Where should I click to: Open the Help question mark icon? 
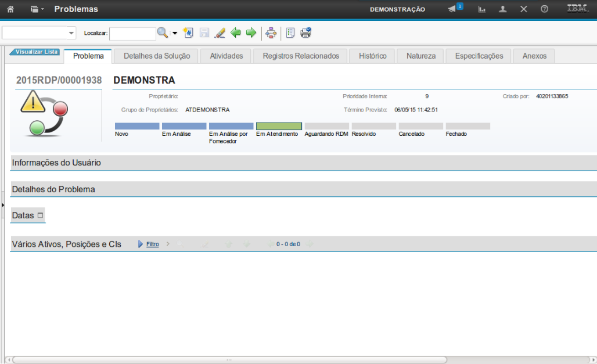[544, 9]
